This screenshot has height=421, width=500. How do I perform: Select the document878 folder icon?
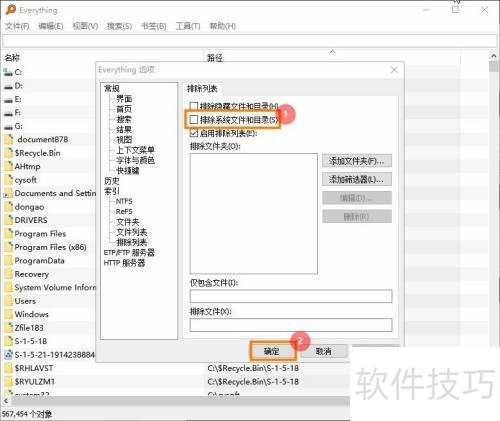[x=9, y=139]
